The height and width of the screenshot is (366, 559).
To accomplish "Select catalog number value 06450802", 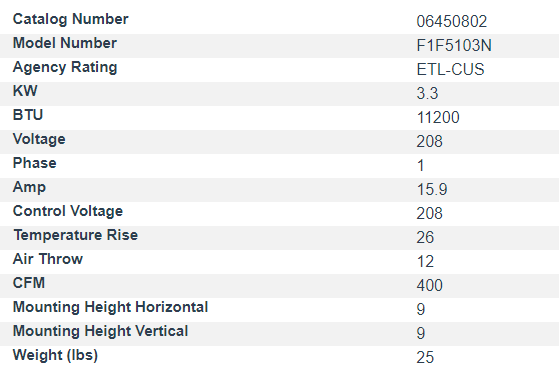I will pyautogui.click(x=452, y=21).
